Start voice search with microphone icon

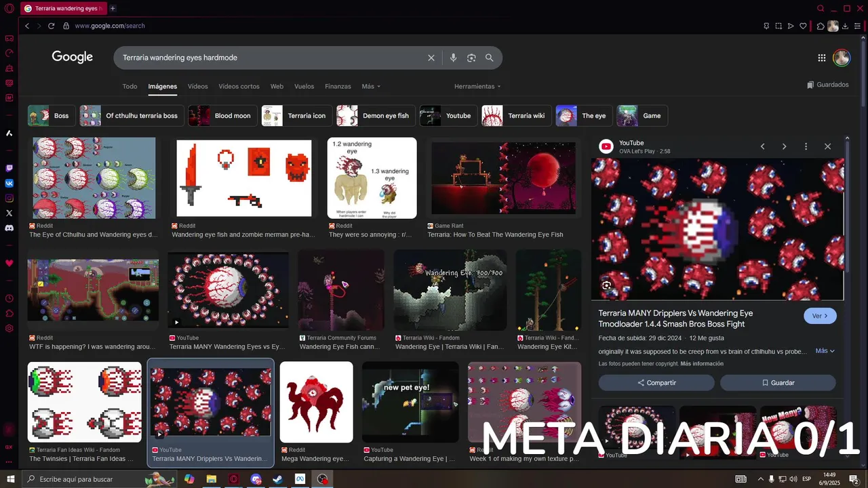pyautogui.click(x=453, y=58)
